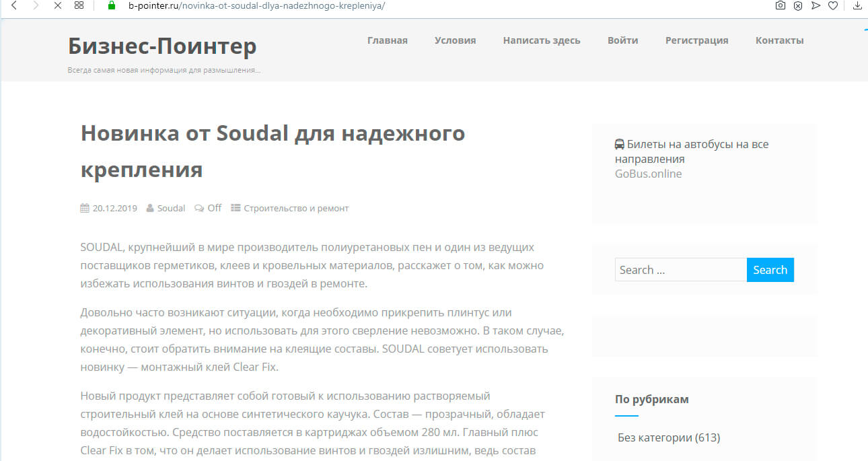868x461 pixels.
Task: Open the Билеты на автобусы link
Action: tap(692, 151)
